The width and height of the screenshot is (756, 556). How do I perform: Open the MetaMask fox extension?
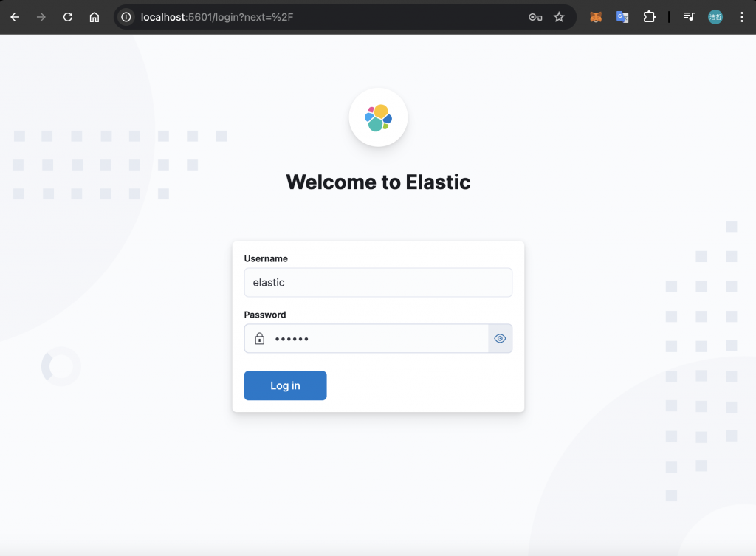tap(596, 17)
